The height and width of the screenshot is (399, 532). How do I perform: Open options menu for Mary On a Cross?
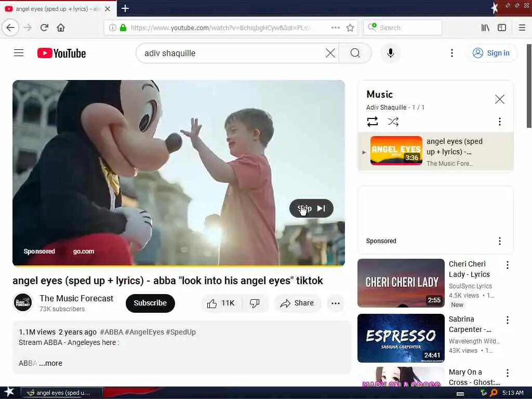tap(507, 373)
